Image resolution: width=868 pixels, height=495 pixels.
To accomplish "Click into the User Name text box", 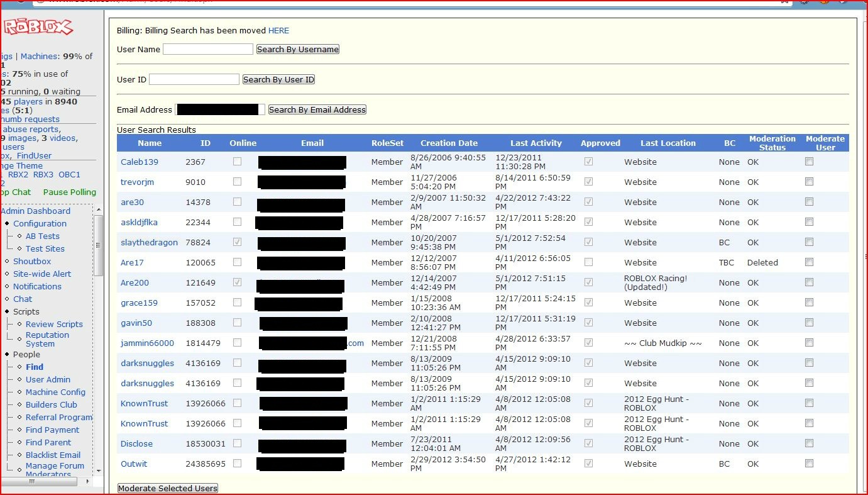I will click(x=208, y=49).
